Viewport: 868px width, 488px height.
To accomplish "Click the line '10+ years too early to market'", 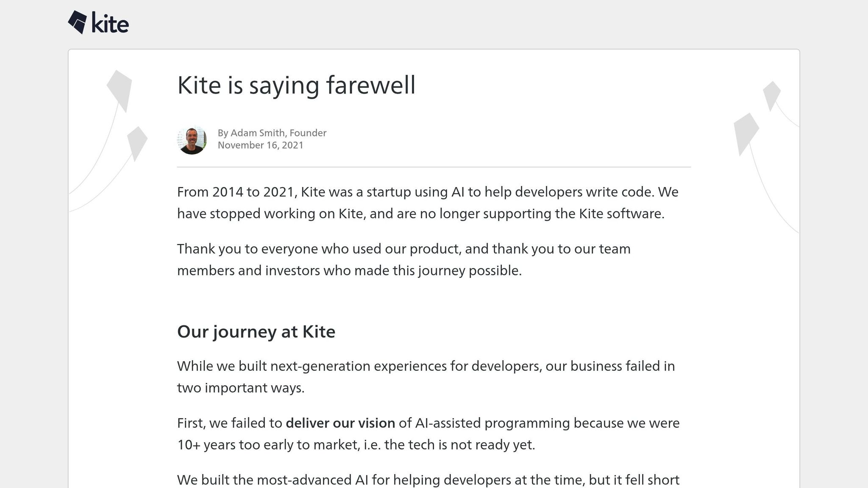I will [x=356, y=445].
